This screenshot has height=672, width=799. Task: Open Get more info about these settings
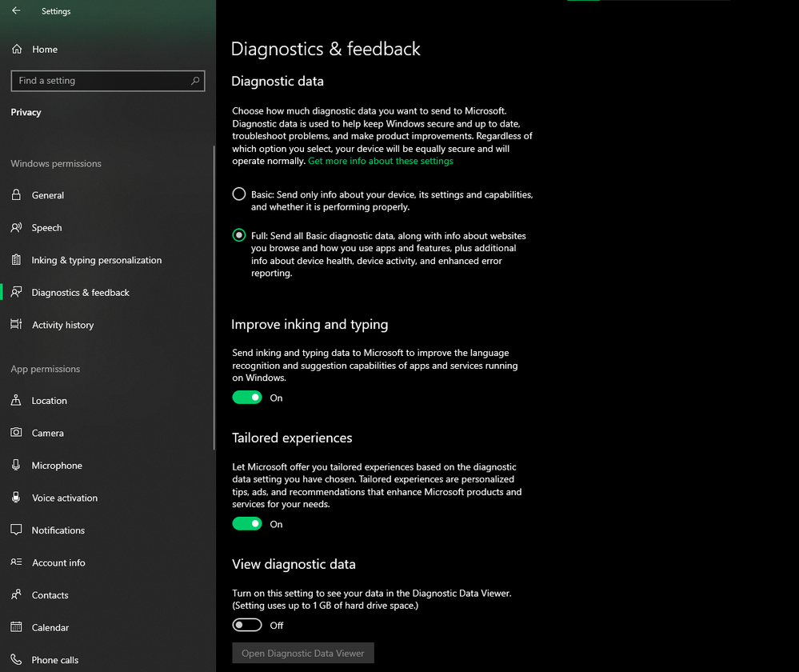[381, 160]
